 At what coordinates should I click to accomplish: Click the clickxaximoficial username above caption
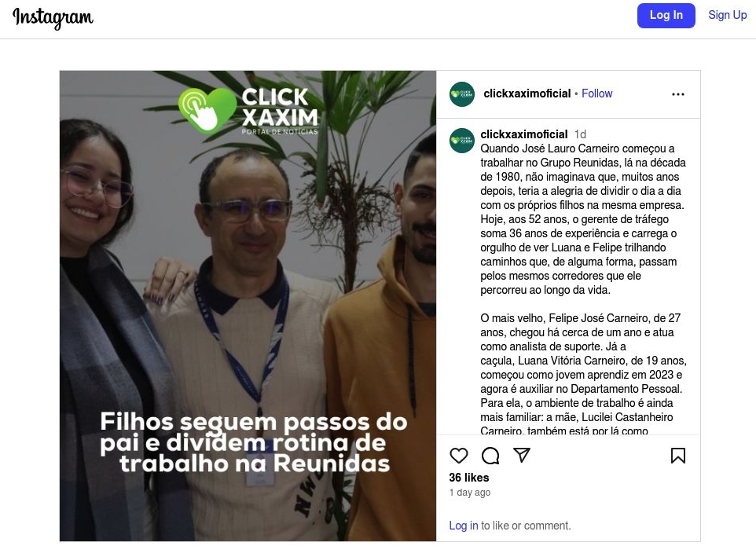click(524, 134)
